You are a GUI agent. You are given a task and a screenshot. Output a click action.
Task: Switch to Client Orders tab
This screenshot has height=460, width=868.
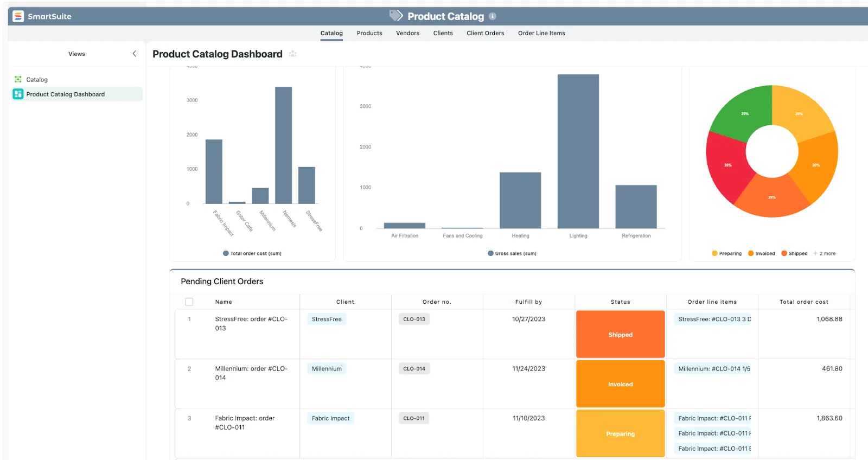486,33
